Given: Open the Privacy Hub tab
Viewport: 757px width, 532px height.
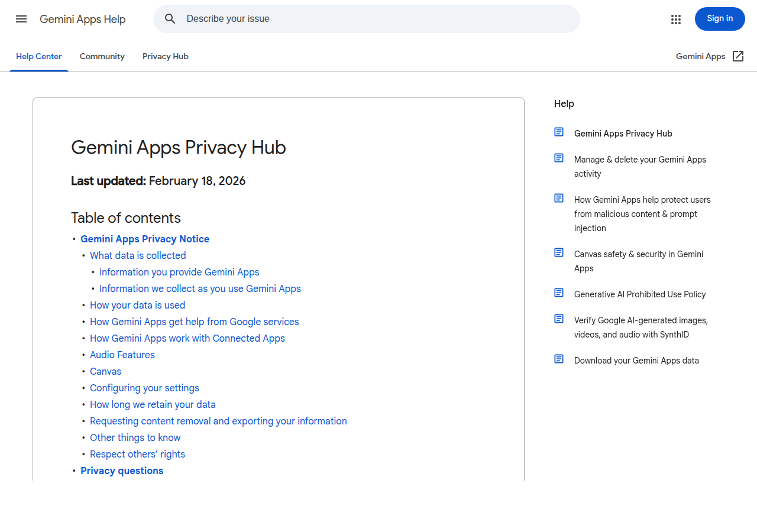Looking at the screenshot, I should pyautogui.click(x=166, y=56).
